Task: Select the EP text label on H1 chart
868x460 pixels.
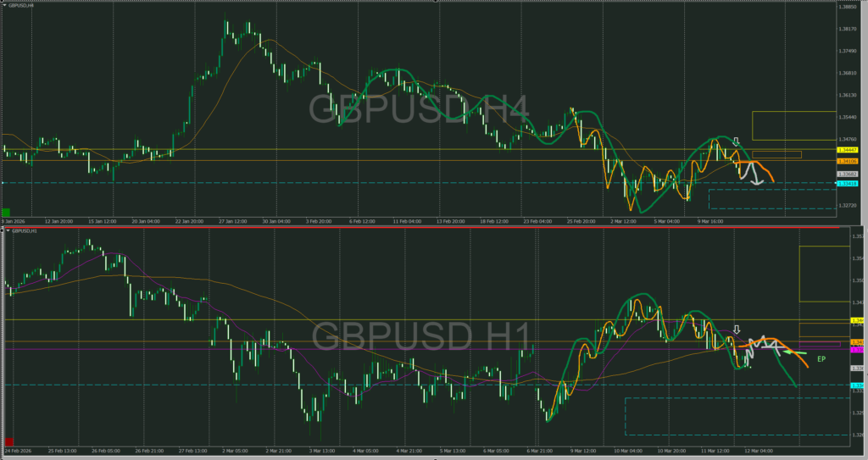Action: click(x=821, y=360)
